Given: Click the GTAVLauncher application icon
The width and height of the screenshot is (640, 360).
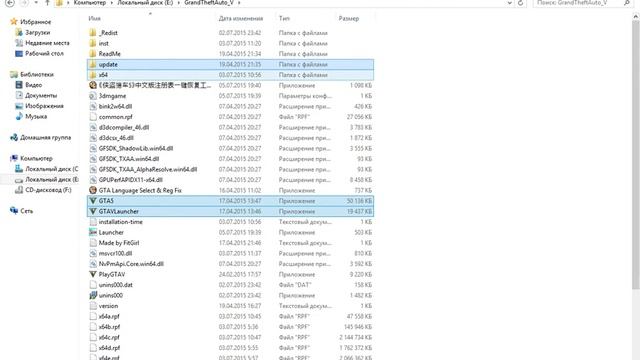Looking at the screenshot, I should pos(93,211).
